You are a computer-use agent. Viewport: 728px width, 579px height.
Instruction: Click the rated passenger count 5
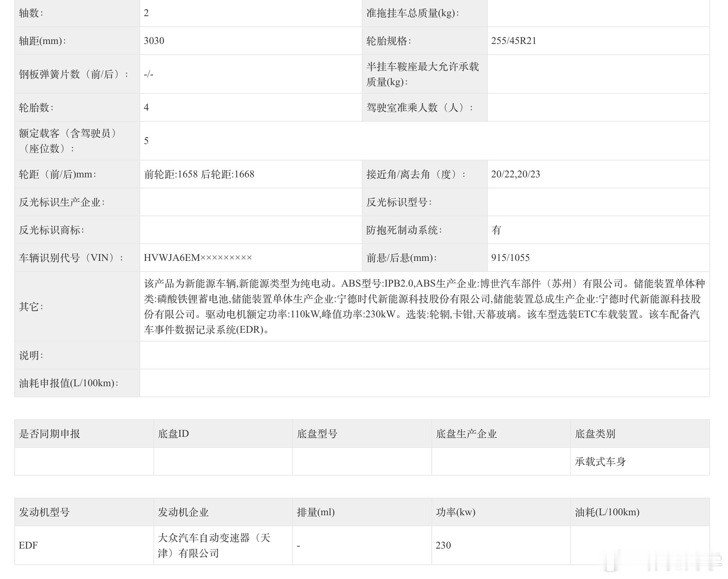pyautogui.click(x=146, y=141)
